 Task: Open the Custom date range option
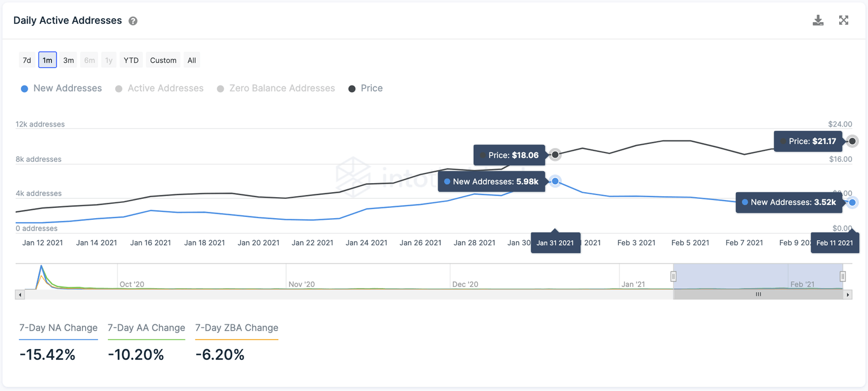pos(163,59)
